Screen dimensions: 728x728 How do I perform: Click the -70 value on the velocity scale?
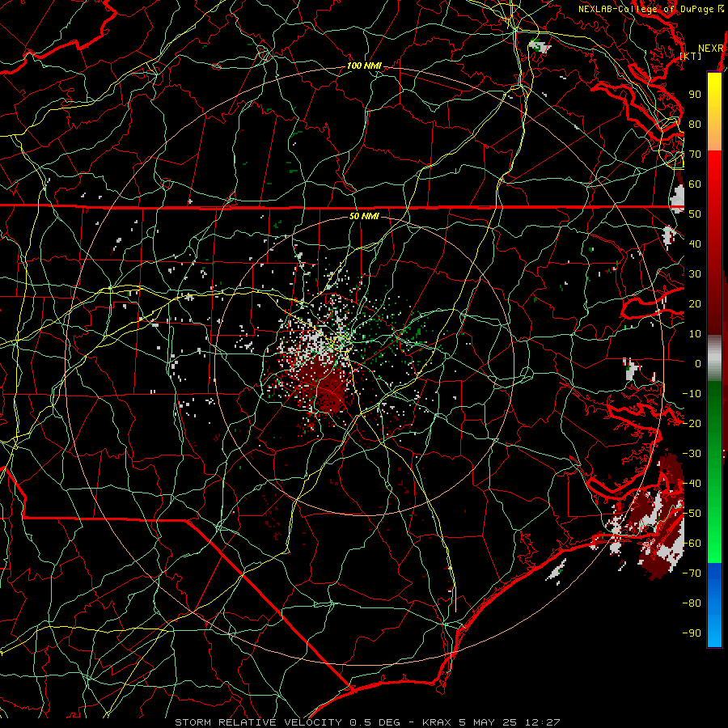(x=692, y=574)
